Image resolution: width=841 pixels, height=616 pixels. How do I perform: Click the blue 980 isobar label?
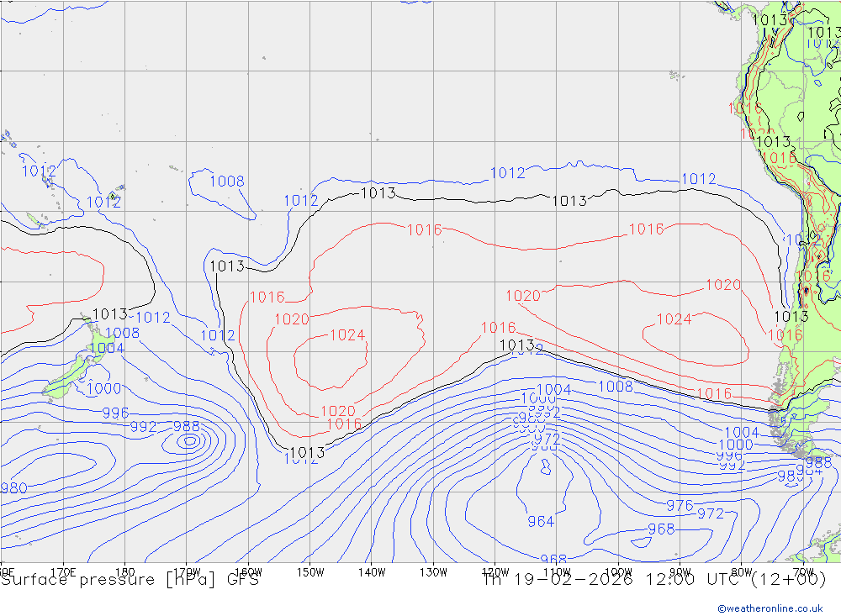(x=13, y=488)
